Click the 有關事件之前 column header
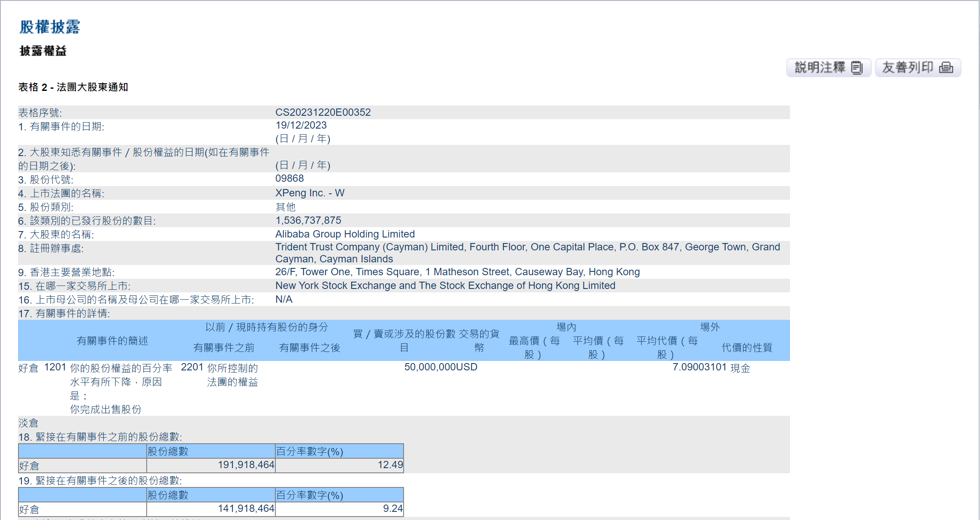The width and height of the screenshot is (980, 520). [x=223, y=348]
